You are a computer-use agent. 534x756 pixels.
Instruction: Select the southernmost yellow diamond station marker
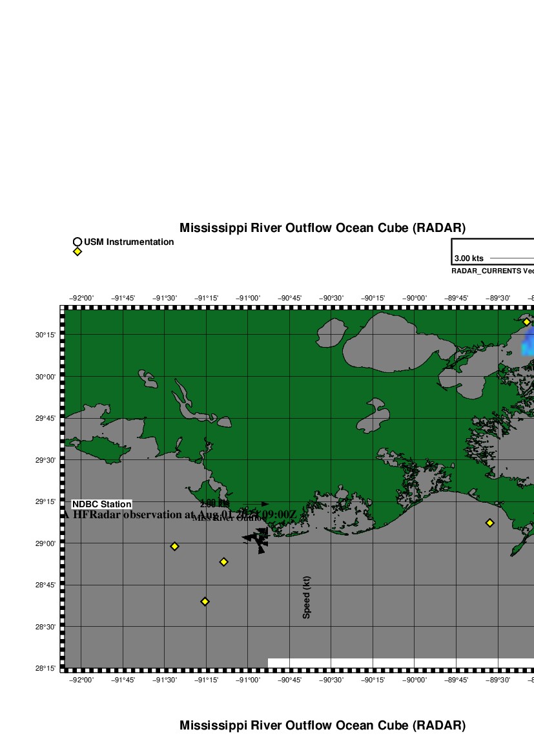(205, 602)
